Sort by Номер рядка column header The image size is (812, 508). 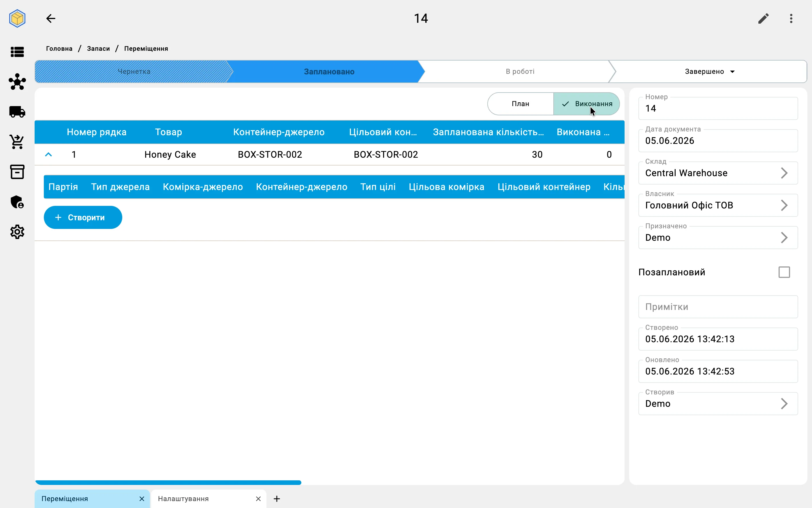tap(96, 132)
